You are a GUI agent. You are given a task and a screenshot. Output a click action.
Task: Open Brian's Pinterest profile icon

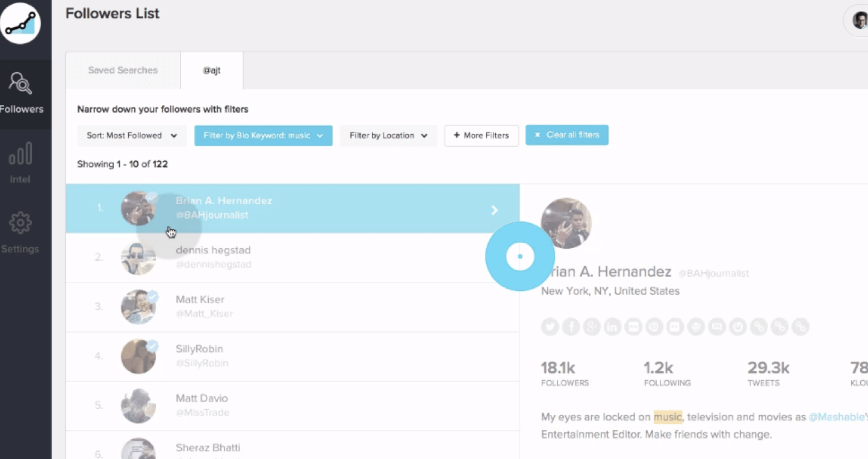coord(654,326)
